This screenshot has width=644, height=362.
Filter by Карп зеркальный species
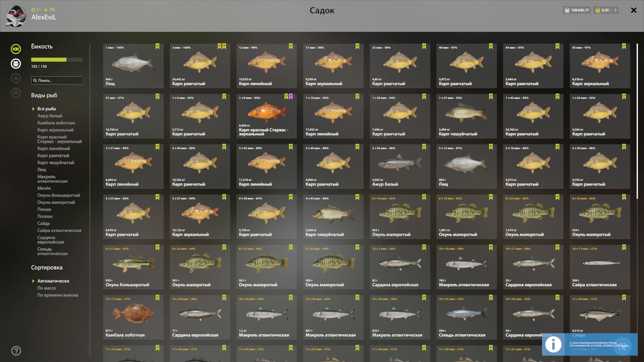55,130
